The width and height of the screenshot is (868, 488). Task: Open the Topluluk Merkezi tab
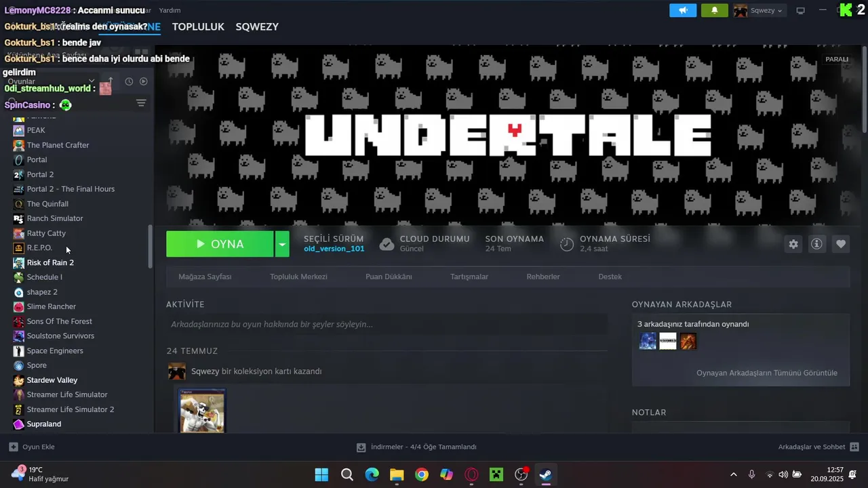(x=298, y=277)
